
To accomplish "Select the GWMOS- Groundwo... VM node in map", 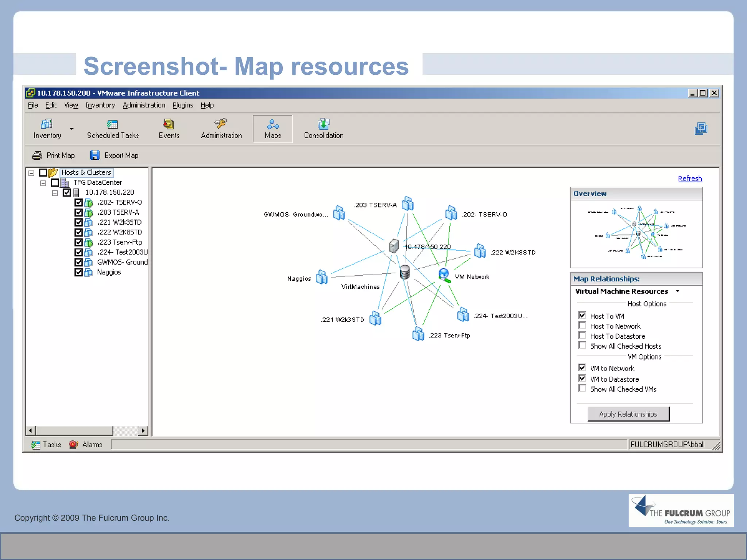I will (339, 213).
